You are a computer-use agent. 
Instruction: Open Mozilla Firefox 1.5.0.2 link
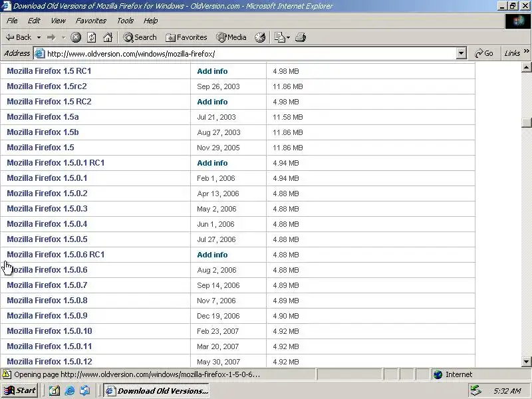coord(47,193)
